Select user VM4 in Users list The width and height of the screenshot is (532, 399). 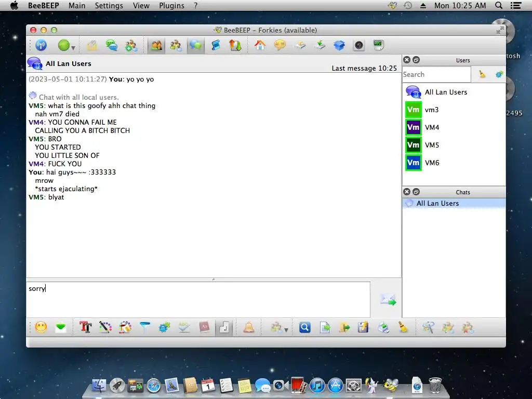click(x=454, y=127)
